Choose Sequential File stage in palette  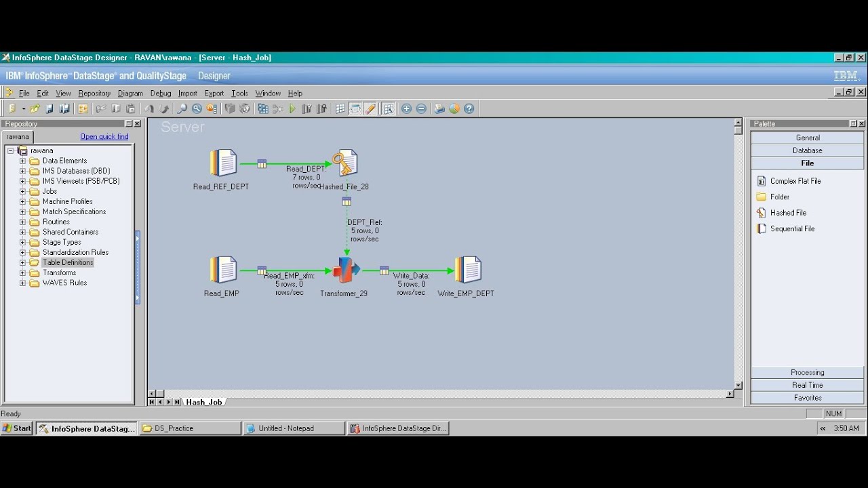[792, 228]
